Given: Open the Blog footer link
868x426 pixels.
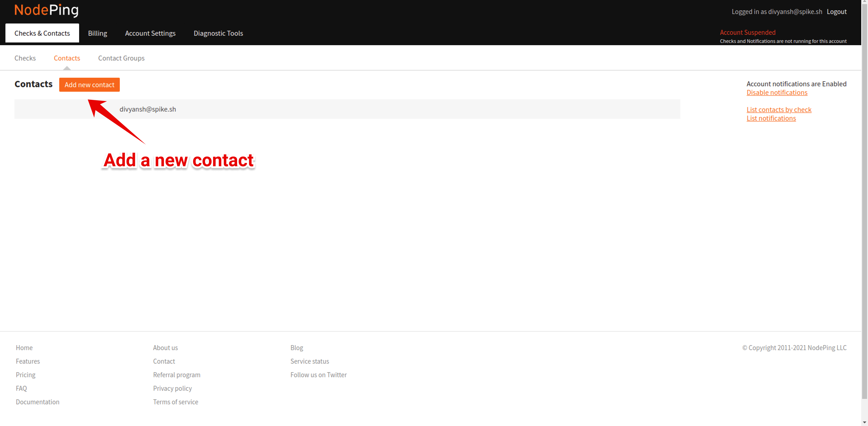Looking at the screenshot, I should point(297,348).
